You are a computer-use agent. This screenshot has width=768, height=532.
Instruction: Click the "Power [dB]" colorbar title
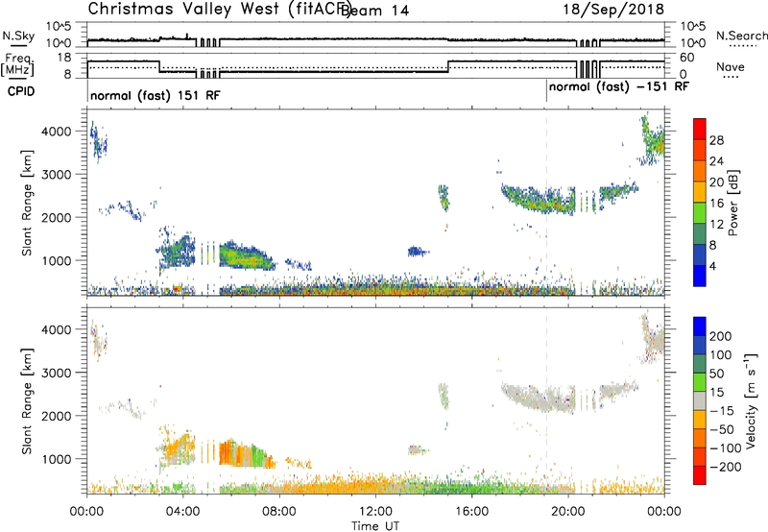coord(733,203)
